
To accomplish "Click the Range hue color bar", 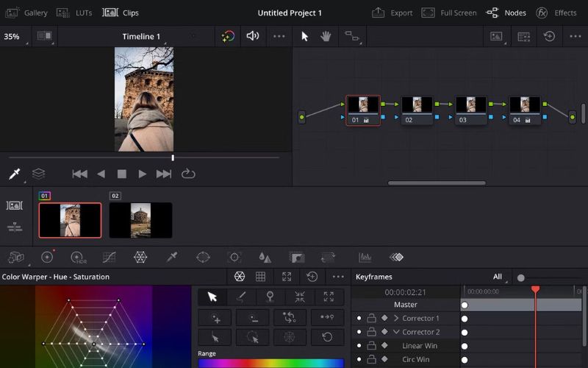I will click(x=270, y=363).
